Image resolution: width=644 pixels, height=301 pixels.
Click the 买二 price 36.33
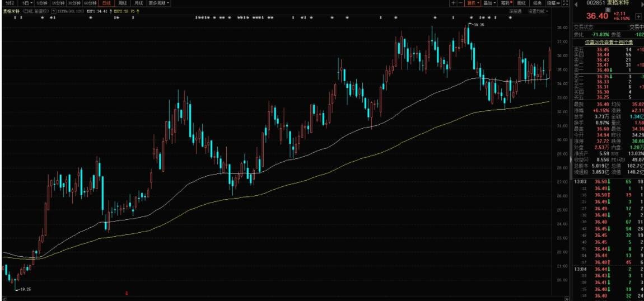pos(603,82)
